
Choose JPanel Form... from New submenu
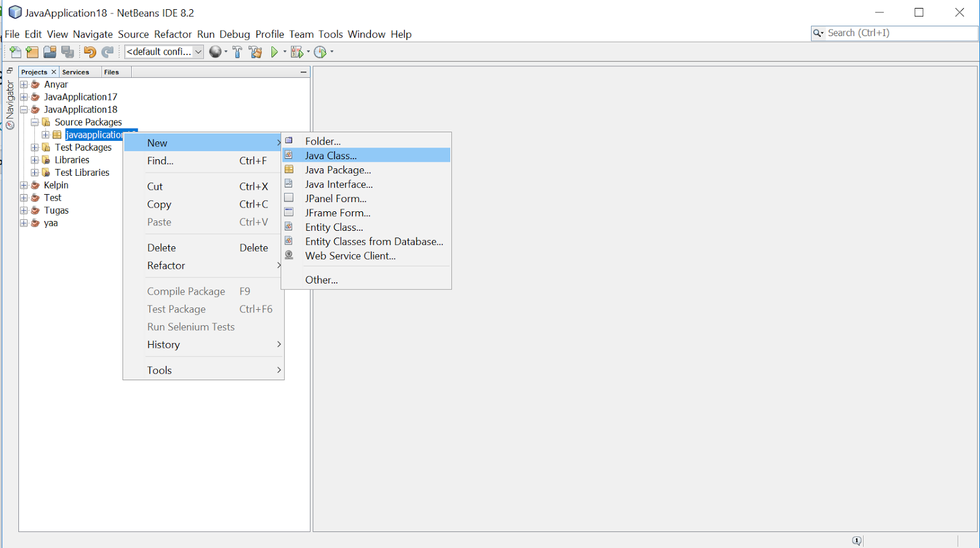click(366, 198)
